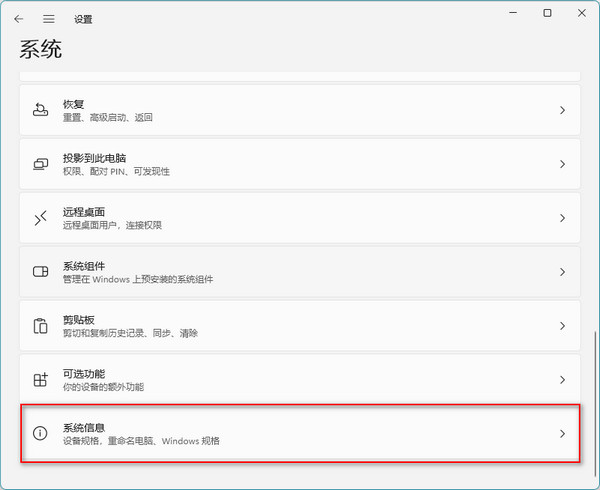600x490 pixels.
Task: Click the 系统组件 system components icon
Action: tap(40, 272)
